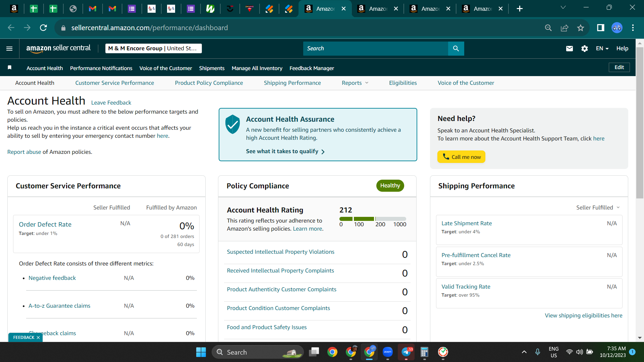Screen dimensions: 644x362
Task: Show hidden system tray icons chevron
Action: tap(524, 352)
